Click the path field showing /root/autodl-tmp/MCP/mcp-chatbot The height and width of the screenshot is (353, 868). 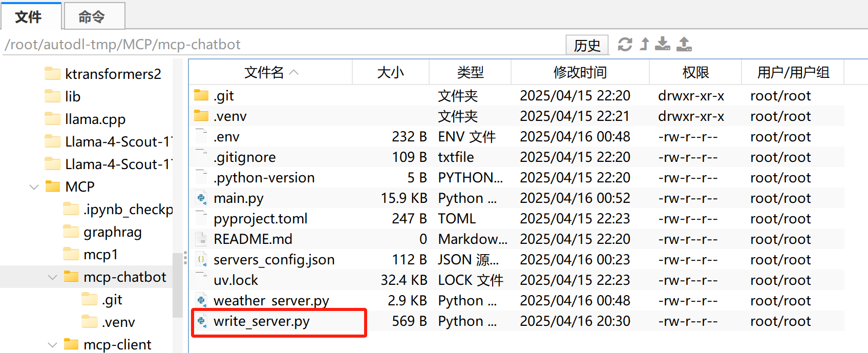point(282,45)
